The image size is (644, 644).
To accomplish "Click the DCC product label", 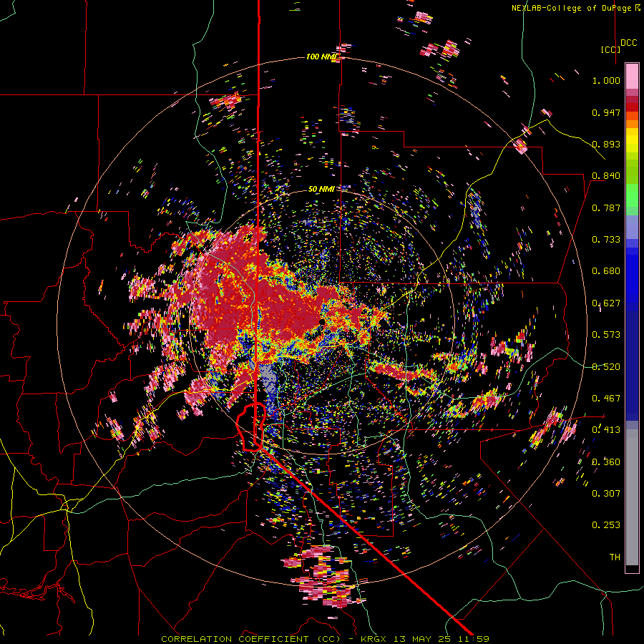I will coord(628,43).
